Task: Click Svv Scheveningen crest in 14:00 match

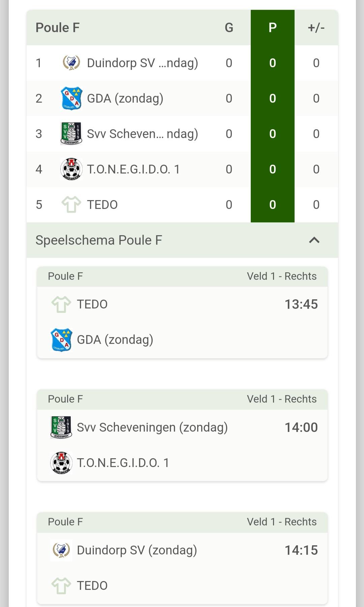Action: point(61,427)
